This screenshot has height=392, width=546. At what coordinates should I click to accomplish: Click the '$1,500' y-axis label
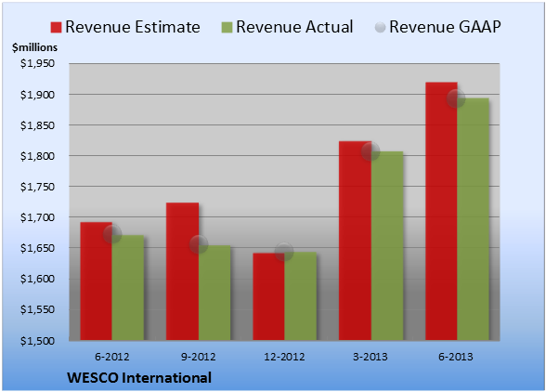37,340
